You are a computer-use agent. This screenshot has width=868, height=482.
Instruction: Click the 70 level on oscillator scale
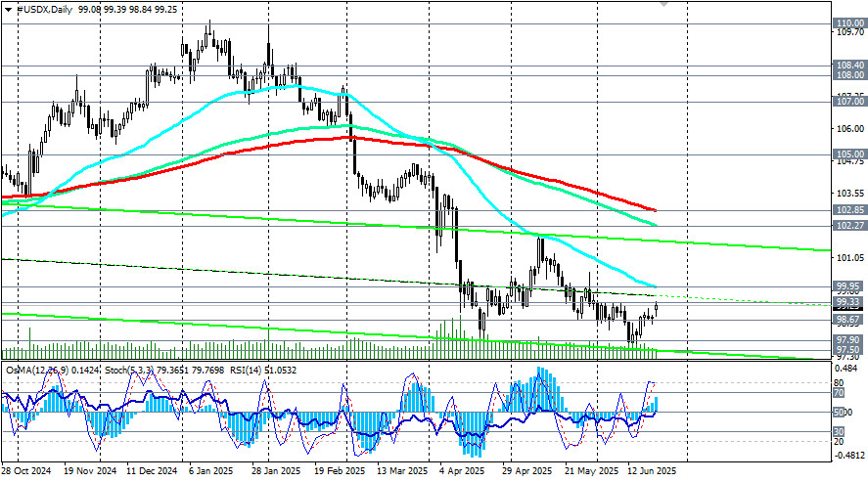(840, 393)
